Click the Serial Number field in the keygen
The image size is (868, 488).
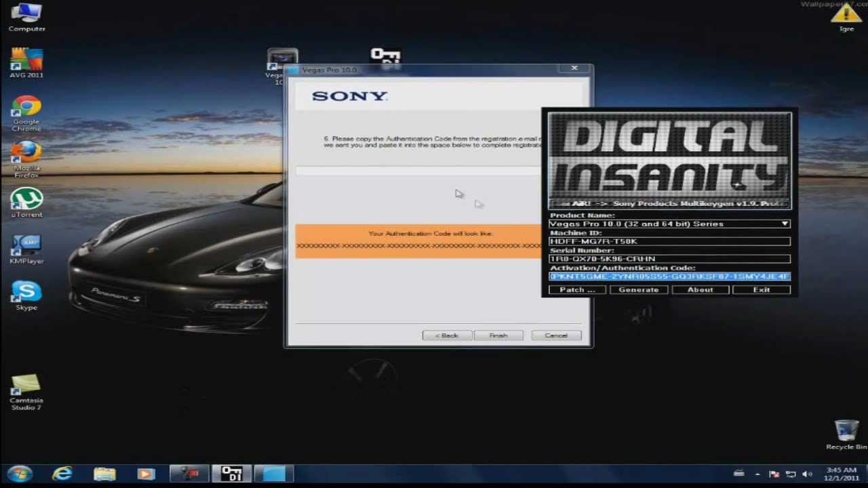[669, 259]
